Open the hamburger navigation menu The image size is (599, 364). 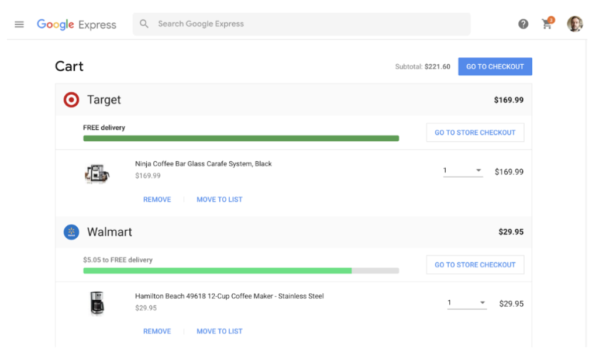tap(19, 25)
